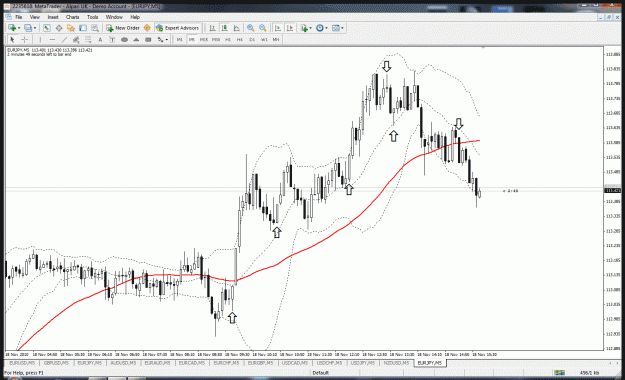Image resolution: width=625 pixels, height=380 pixels.
Task: Open the Tools menu
Action: (92, 17)
